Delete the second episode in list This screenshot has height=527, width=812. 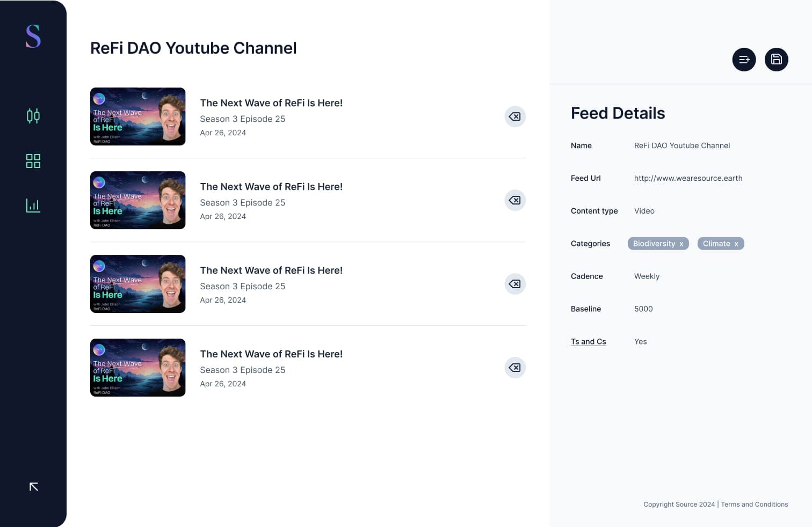(514, 200)
